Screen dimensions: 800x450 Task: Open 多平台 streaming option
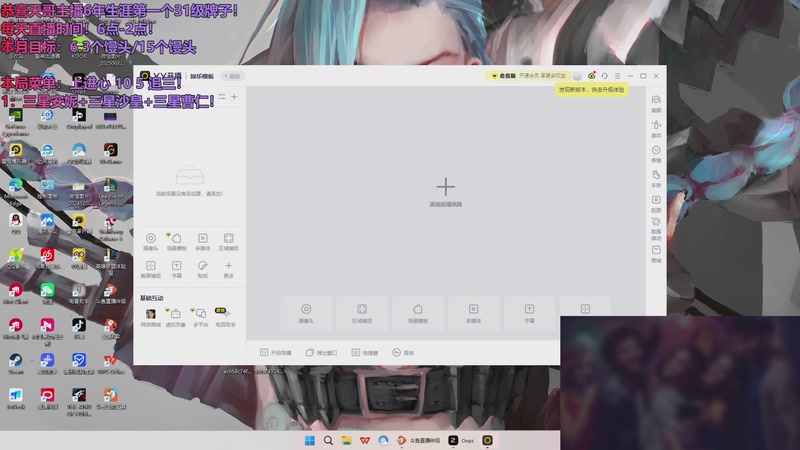pos(201,317)
